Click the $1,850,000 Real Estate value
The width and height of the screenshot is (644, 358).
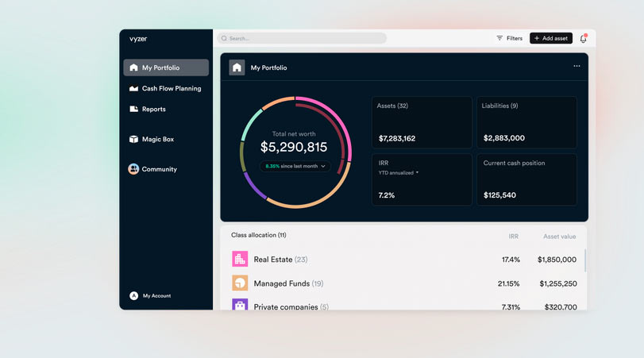coord(557,260)
